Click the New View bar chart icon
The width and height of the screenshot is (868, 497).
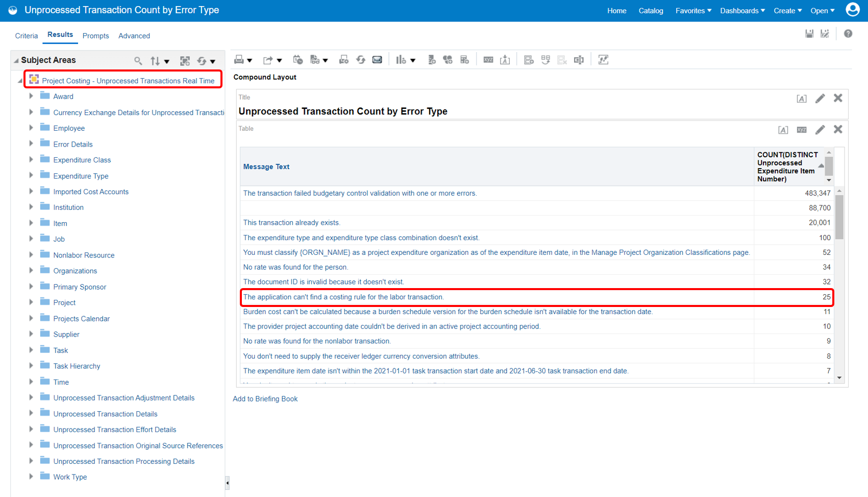[x=401, y=60]
